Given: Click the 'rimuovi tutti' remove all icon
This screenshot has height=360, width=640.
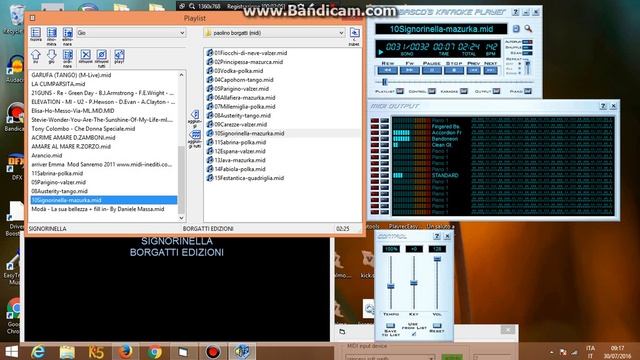Looking at the screenshot, I should coord(101,55).
